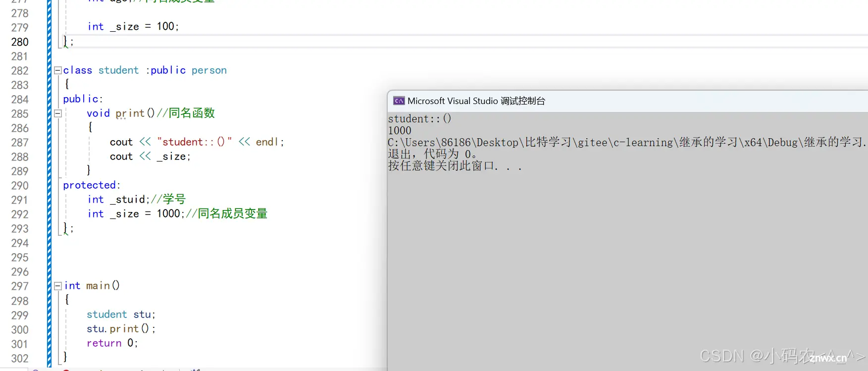Collapse the class student block
868x371 pixels.
(58, 70)
